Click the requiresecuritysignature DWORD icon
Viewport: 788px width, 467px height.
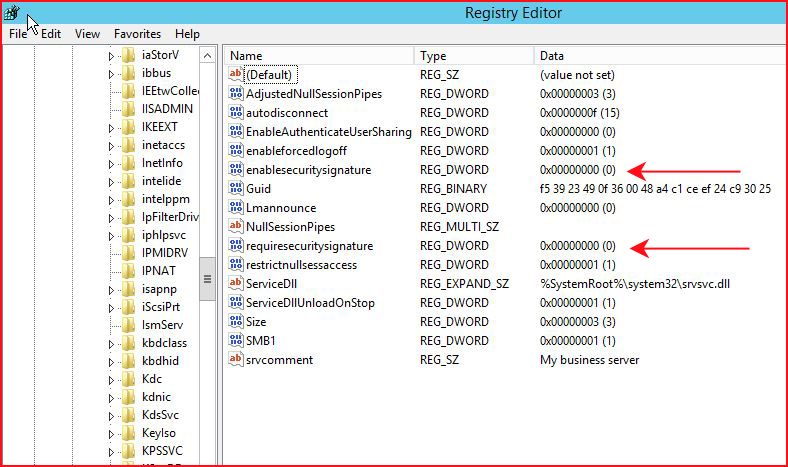236,245
